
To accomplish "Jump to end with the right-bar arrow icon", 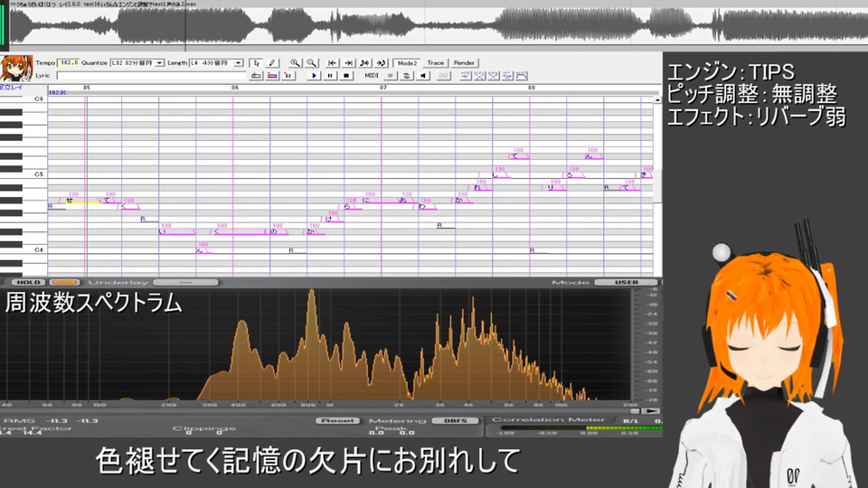I will pyautogui.click(x=348, y=63).
